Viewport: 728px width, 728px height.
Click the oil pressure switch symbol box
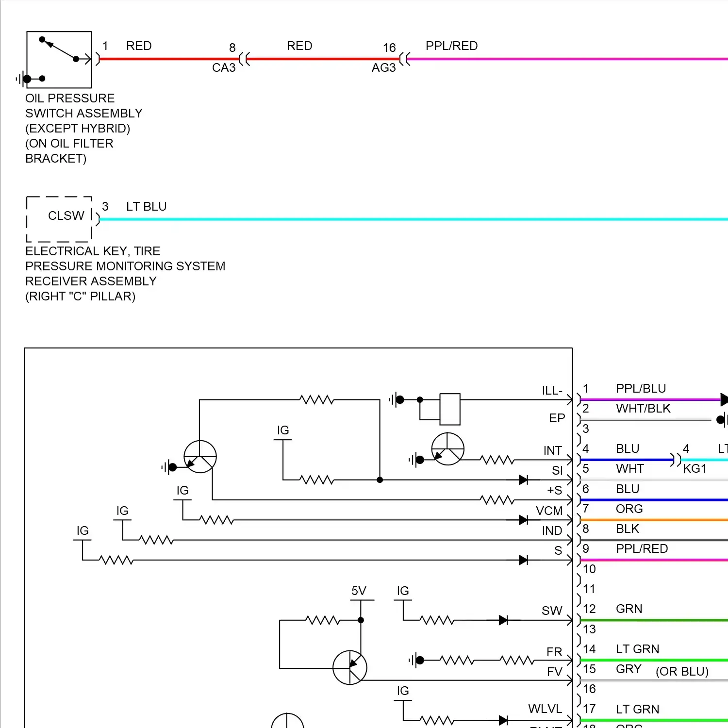[59, 60]
